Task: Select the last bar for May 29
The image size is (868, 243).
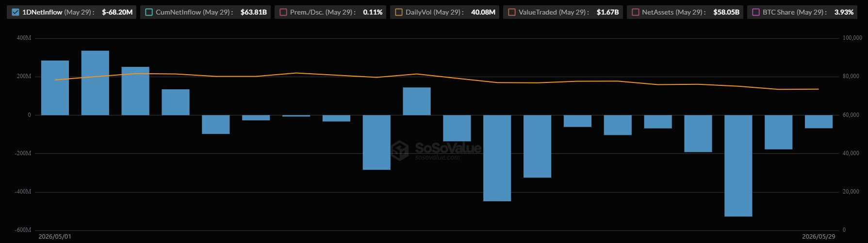Action: pyautogui.click(x=819, y=122)
